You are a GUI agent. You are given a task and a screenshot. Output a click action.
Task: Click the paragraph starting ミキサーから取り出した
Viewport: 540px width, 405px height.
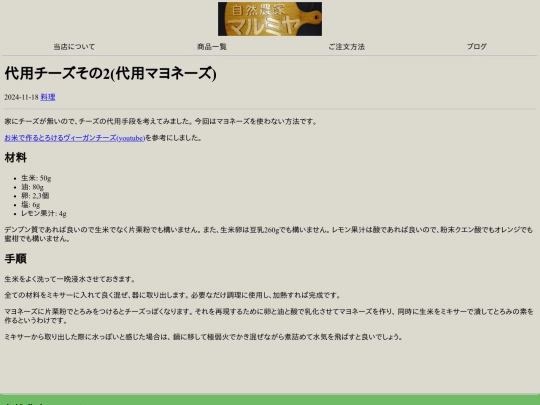click(204, 336)
